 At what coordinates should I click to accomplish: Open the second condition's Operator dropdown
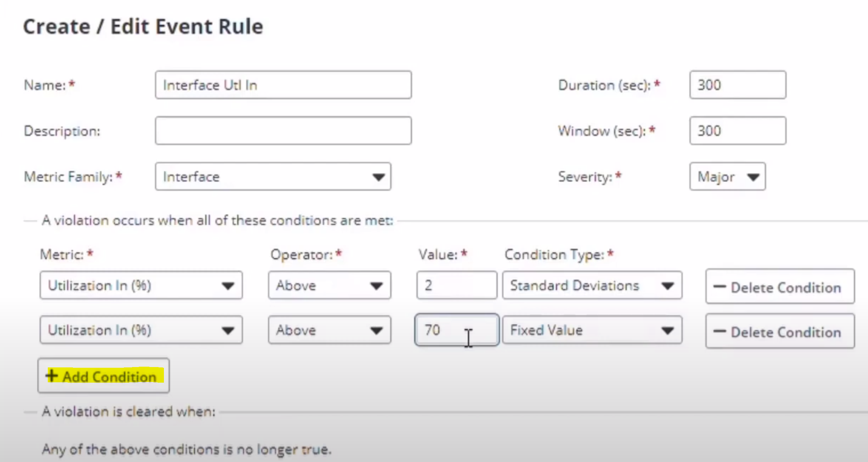pos(329,330)
